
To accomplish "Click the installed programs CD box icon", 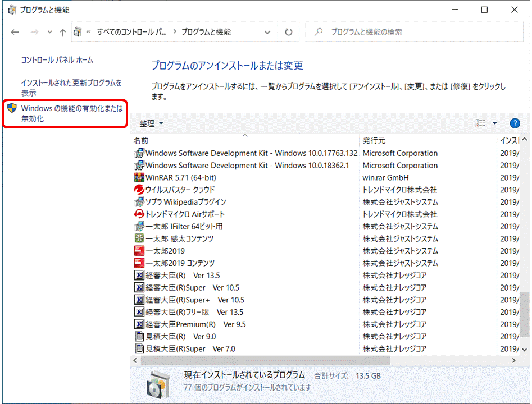I will (x=158, y=384).
